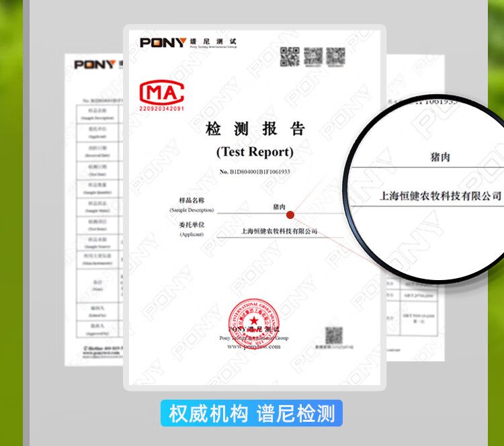Click the small QR code near bottom right

pyautogui.click(x=334, y=335)
